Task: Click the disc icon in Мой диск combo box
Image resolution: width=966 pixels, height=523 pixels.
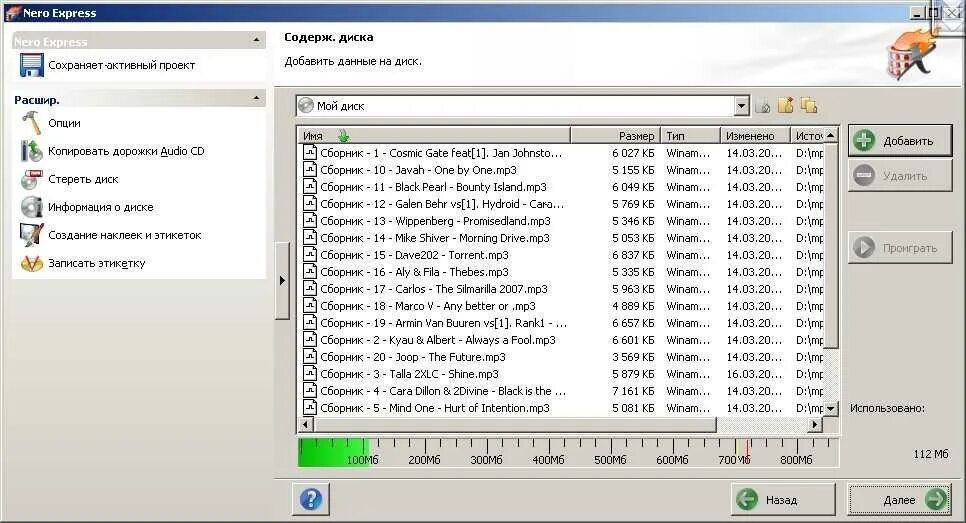Action: pos(306,105)
